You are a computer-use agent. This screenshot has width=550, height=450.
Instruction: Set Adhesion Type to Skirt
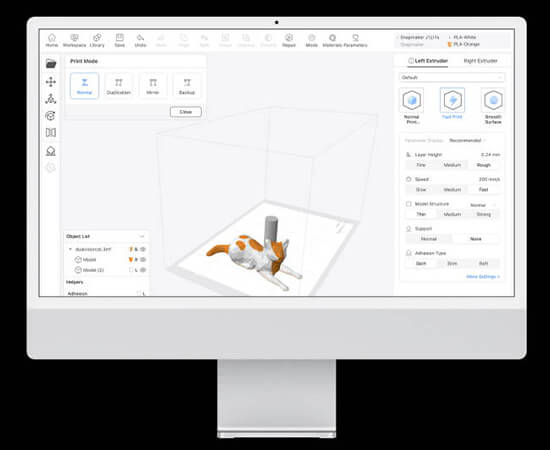click(421, 263)
